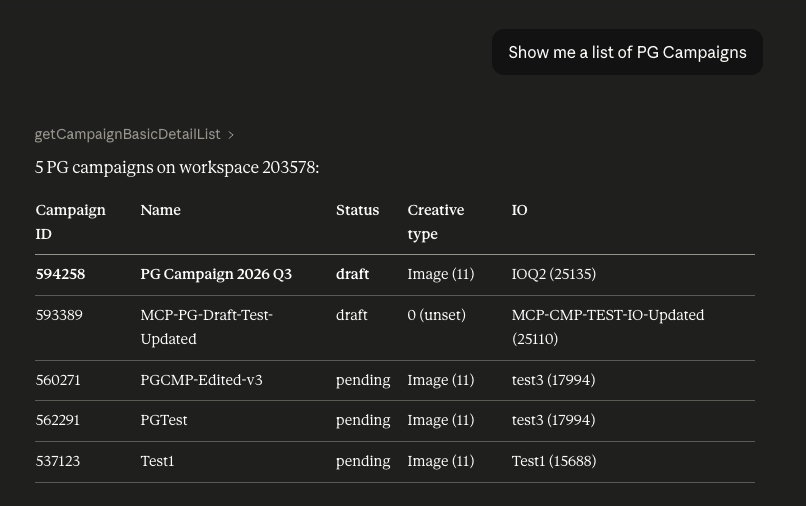The image size is (806, 506).
Task: Click the name PG Campaign 2026 Q3
Action: (x=216, y=274)
